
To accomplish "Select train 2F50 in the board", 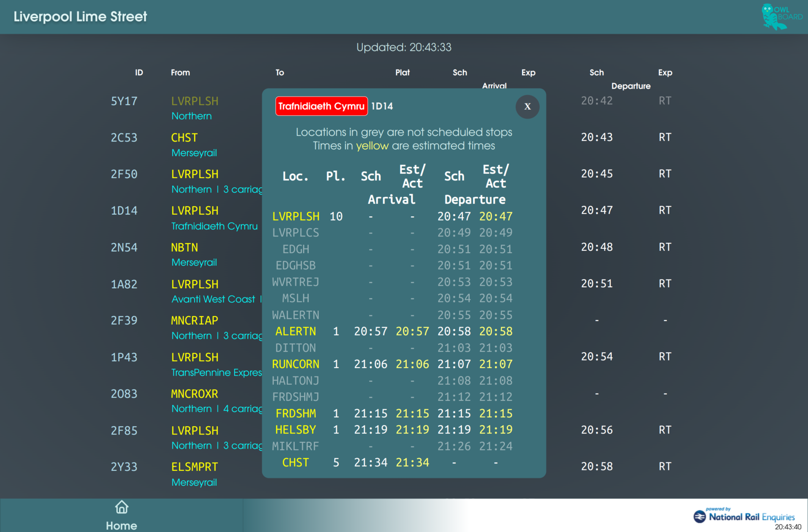I will point(124,174).
